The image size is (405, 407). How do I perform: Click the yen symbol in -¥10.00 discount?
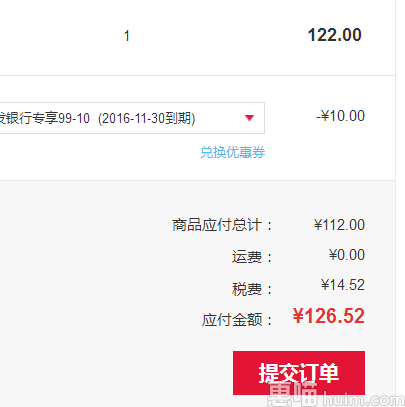point(325,116)
